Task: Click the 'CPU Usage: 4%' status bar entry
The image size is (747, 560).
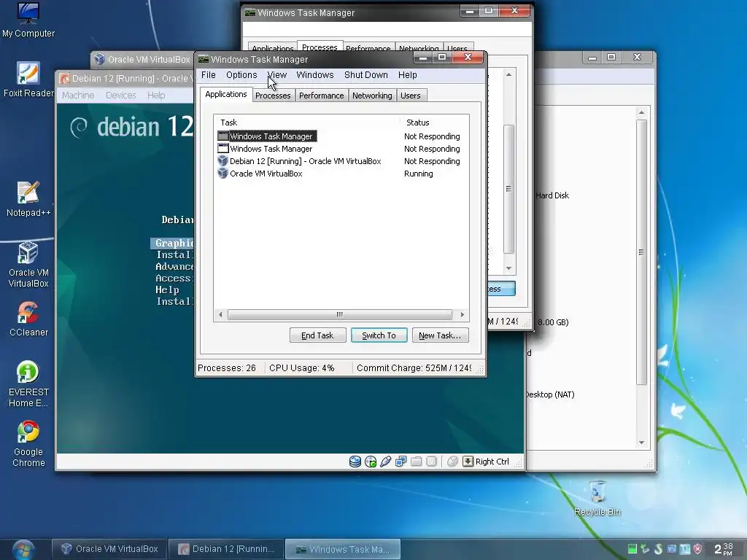Action: [302, 368]
